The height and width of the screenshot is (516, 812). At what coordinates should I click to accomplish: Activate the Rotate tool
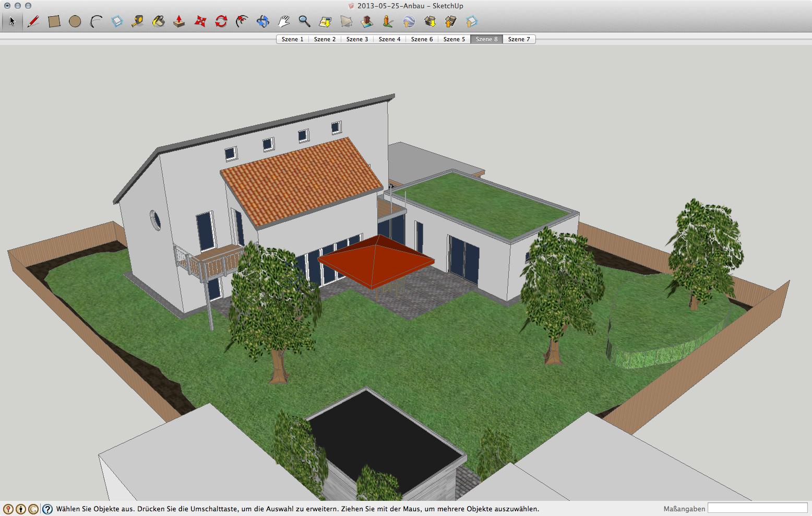221,21
